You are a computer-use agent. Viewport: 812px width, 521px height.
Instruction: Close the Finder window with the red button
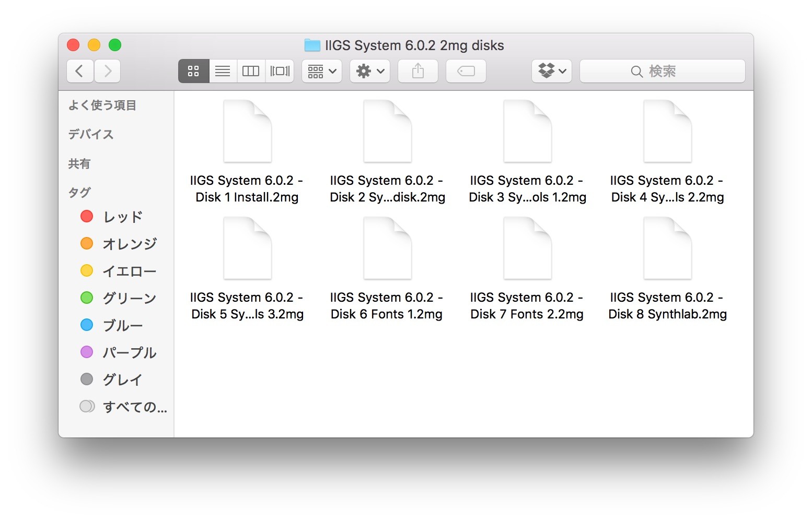pyautogui.click(x=73, y=45)
